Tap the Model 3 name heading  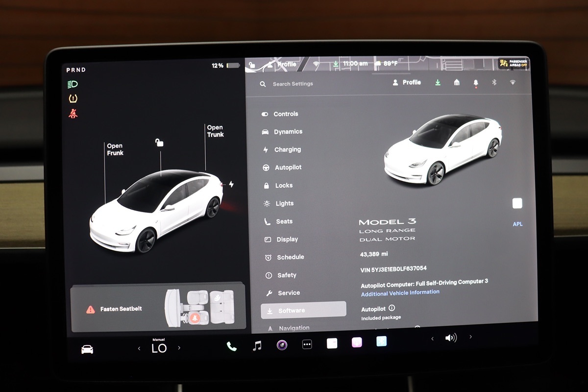pyautogui.click(x=387, y=222)
